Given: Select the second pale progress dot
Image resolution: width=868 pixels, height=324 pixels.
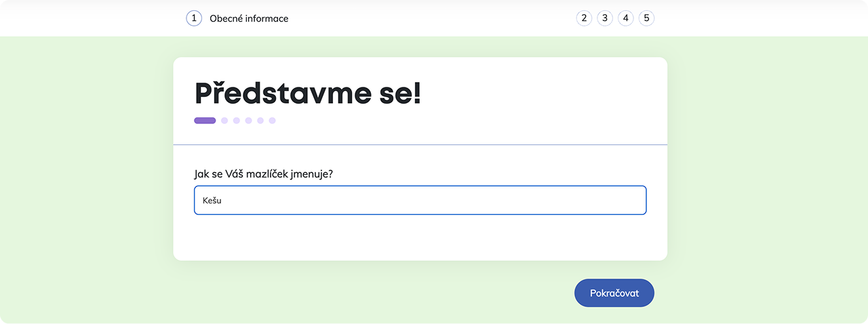Looking at the screenshot, I should coord(237,121).
